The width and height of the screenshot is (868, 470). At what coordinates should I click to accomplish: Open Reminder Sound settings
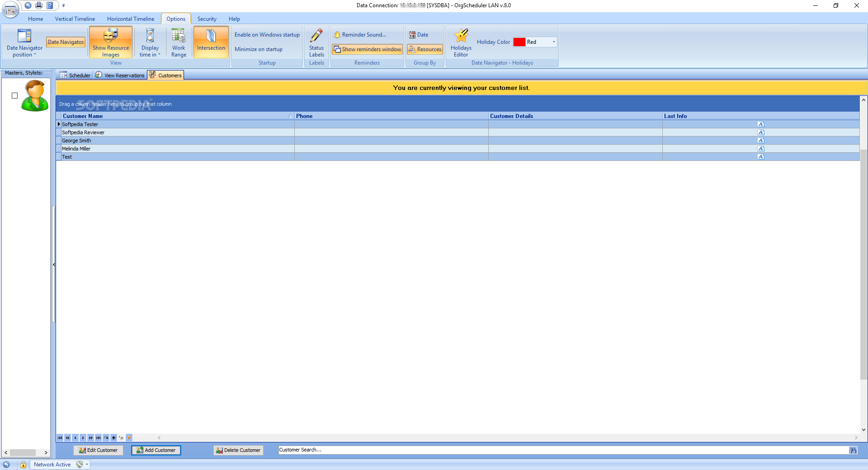point(360,35)
